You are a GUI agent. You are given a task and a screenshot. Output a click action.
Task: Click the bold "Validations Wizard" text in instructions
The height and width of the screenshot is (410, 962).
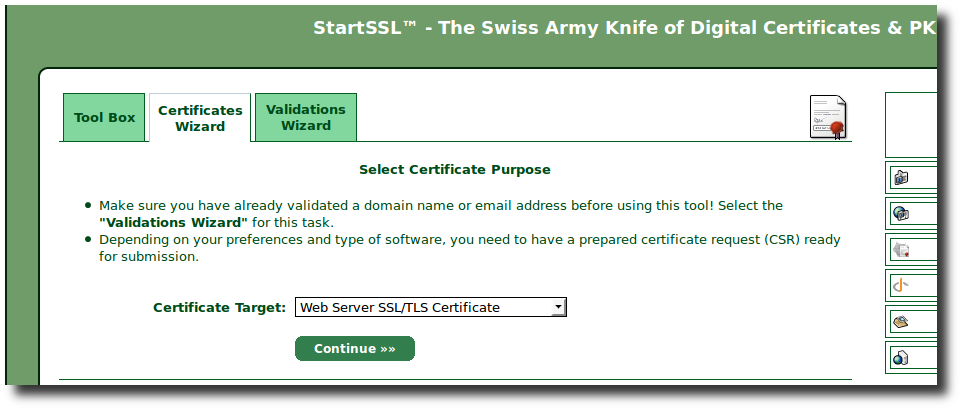(174, 222)
